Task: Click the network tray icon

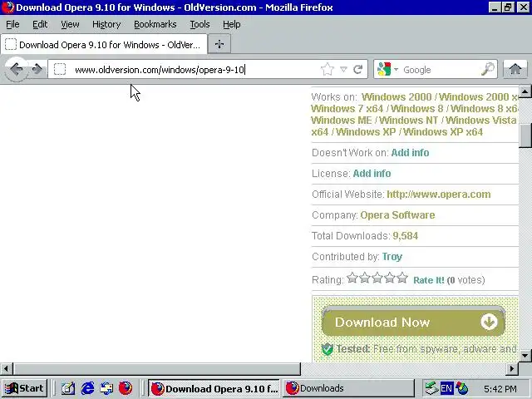Action: pos(431,388)
